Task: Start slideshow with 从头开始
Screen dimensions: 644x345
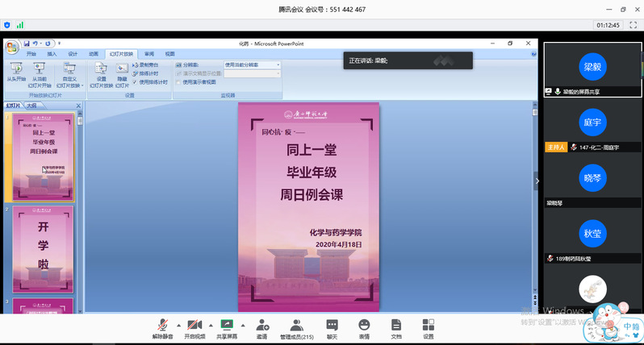Action: click(x=16, y=74)
